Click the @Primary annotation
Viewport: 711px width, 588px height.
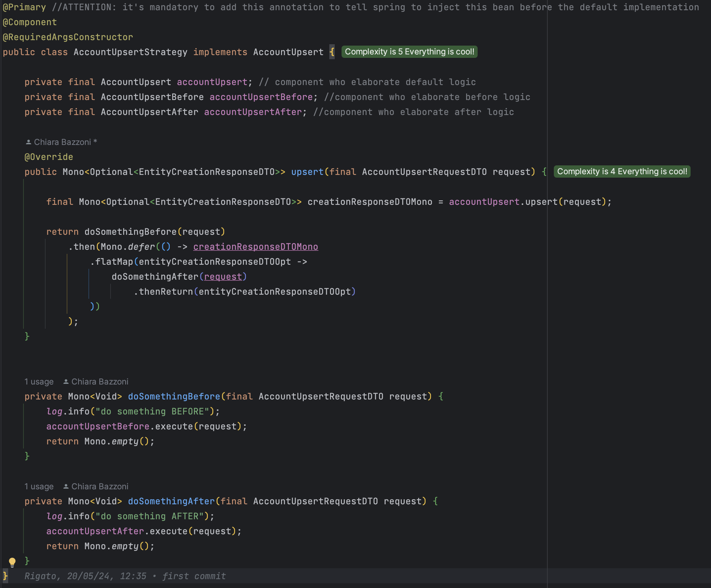point(24,7)
